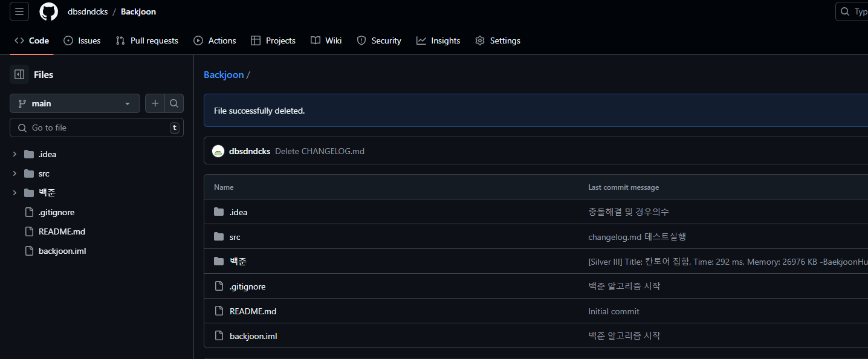Open the hamburger navigation menu
This screenshot has width=868, height=359.
[19, 11]
